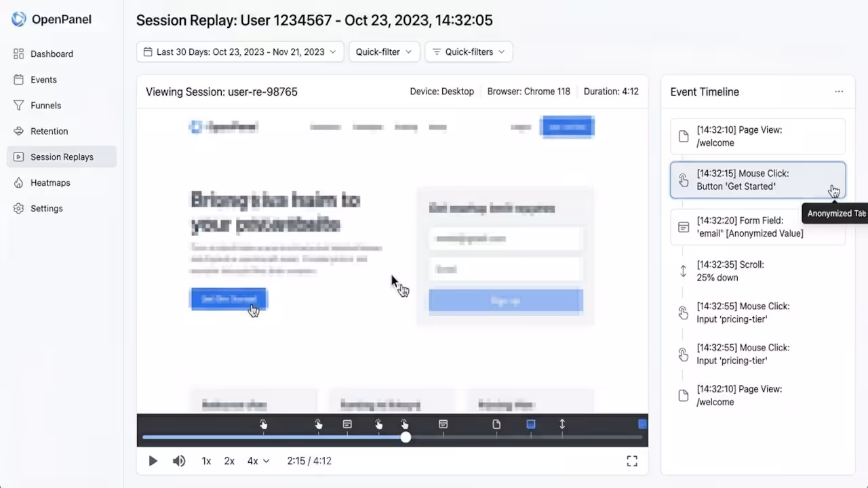The height and width of the screenshot is (488, 868).
Task: Jump to the scroll arrows marker on the playback timeline
Action: coord(562,424)
